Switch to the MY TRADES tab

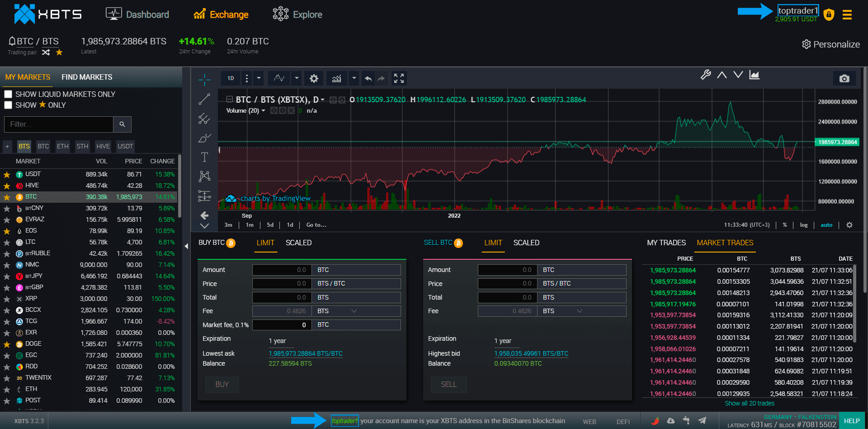(666, 243)
